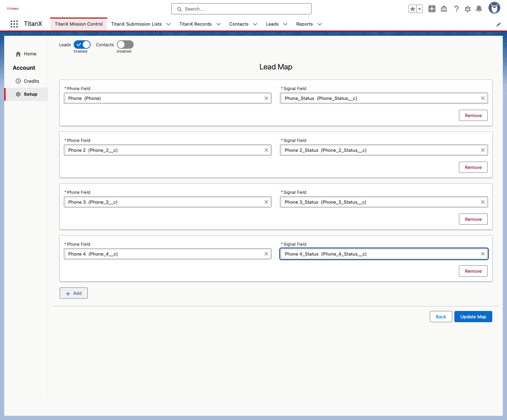The height and width of the screenshot is (420, 507).
Task: Enable the Contacts toggle switch
Action: click(125, 45)
